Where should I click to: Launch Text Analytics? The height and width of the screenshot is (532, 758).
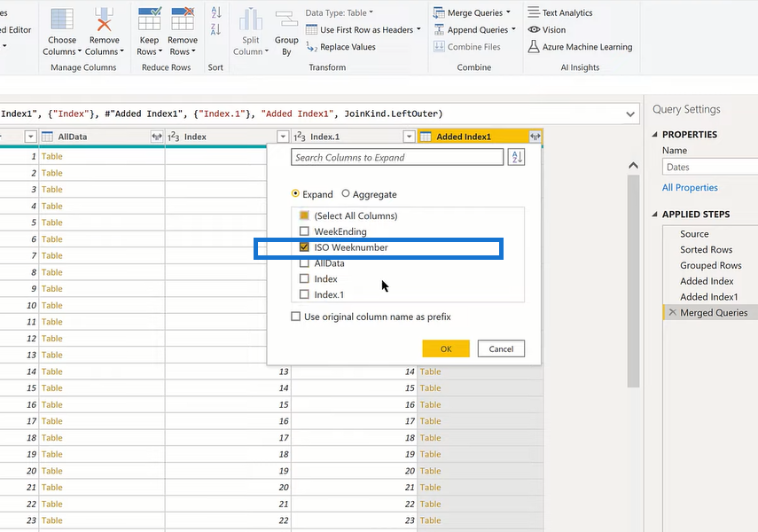559,12
